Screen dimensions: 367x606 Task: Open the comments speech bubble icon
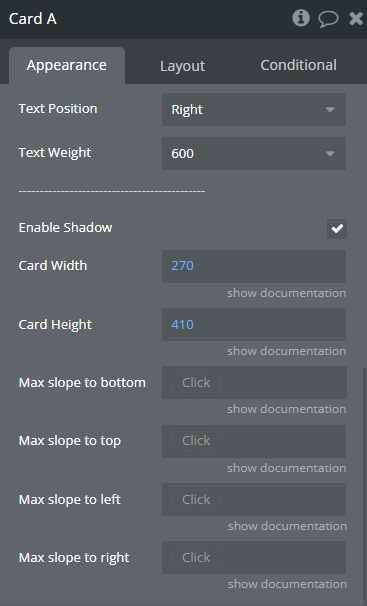coord(328,19)
